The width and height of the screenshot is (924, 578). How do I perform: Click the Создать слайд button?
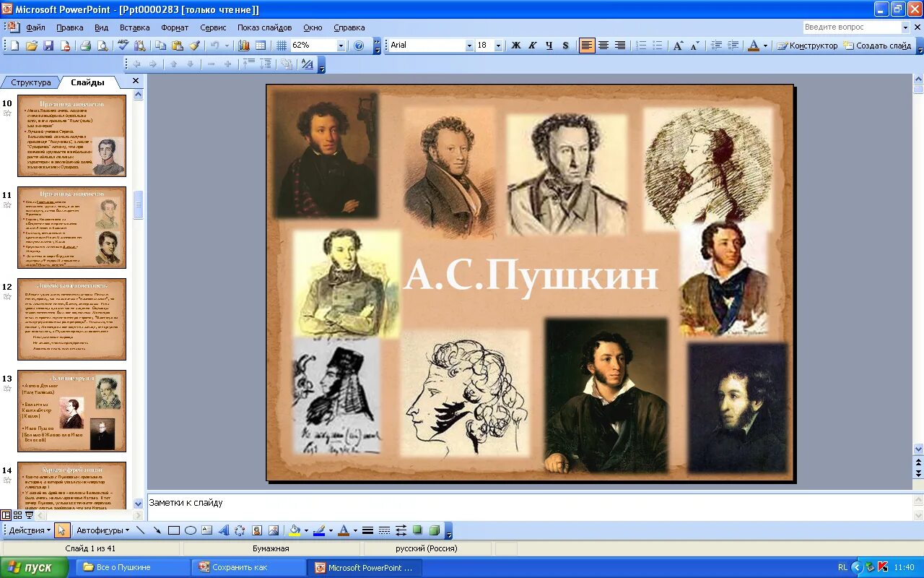878,46
